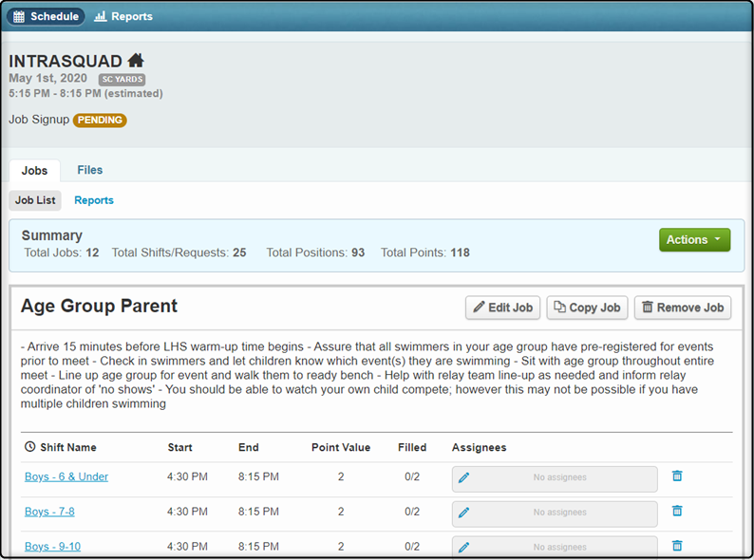
Task: Click pencil icon for Boys - 9-10 assignees
Action: [x=463, y=547]
